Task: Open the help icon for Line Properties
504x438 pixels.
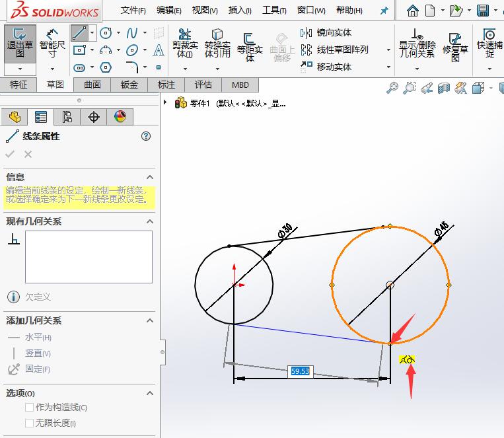Action: [146, 136]
